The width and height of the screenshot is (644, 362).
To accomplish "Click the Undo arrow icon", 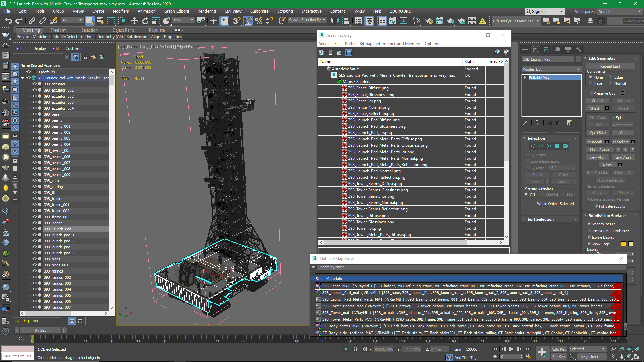I will pos(8,21).
